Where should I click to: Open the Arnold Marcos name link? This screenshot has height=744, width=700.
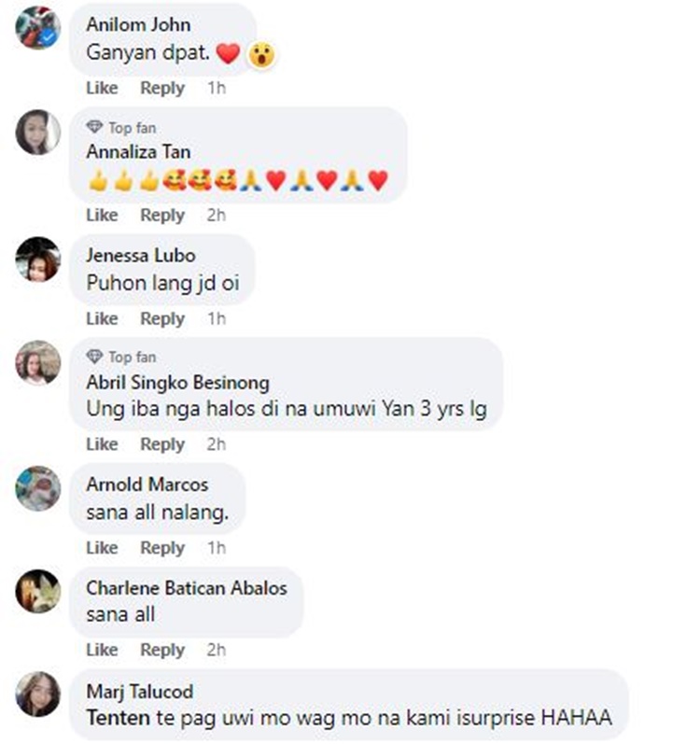tap(147, 484)
